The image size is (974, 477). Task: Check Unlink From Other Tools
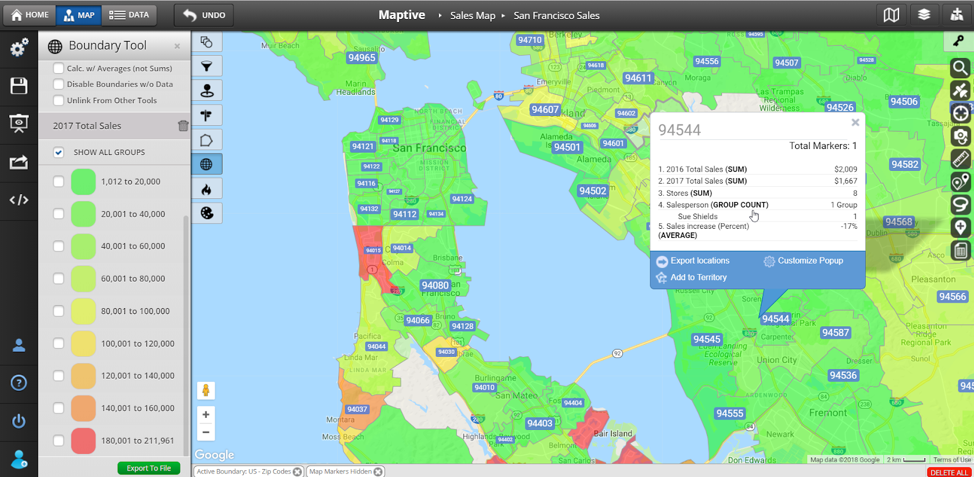click(58, 101)
